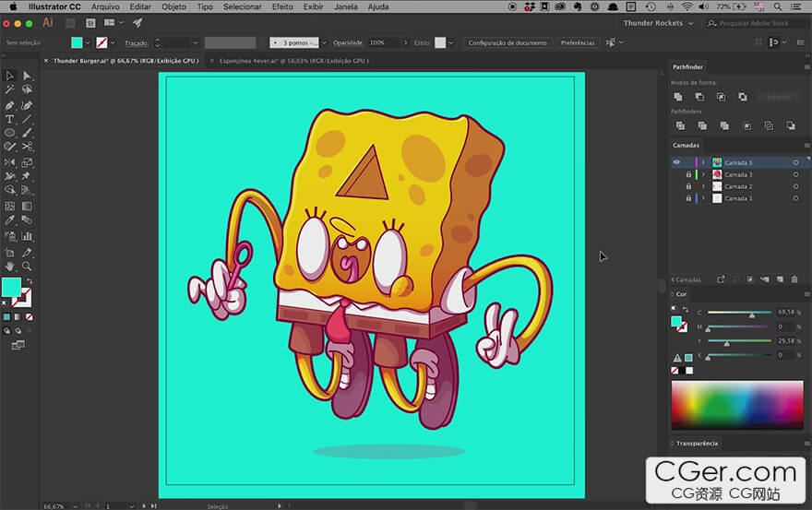Click the Traçado stroke link
The height and width of the screenshot is (510, 812).
[137, 43]
